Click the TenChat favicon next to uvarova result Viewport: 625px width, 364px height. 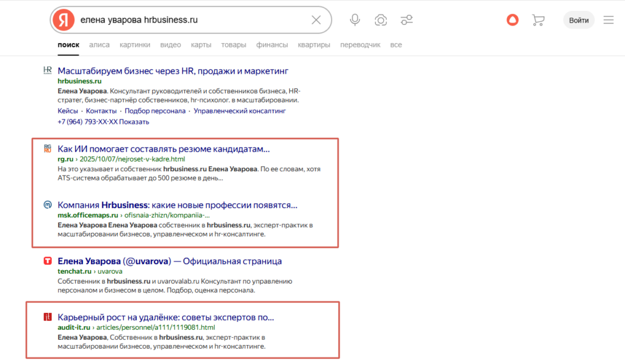coord(47,261)
